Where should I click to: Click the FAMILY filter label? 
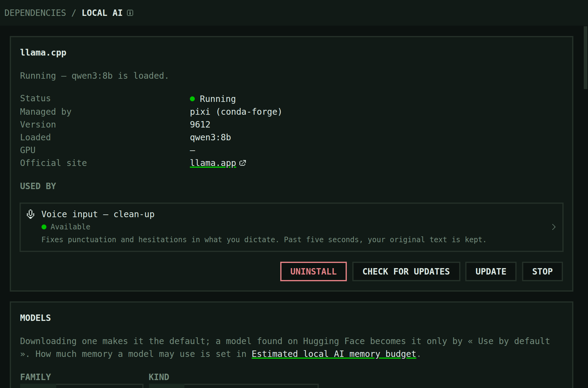coord(35,377)
